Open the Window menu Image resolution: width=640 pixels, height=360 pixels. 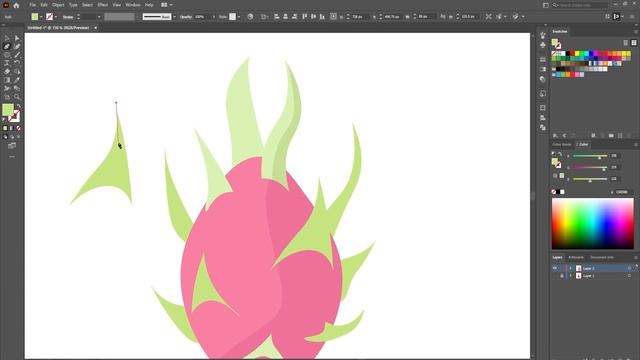point(132,5)
